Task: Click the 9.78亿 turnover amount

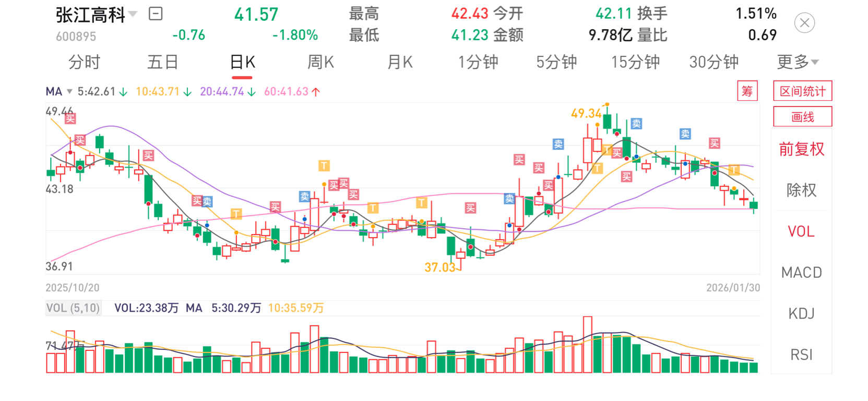Action: tap(611, 35)
